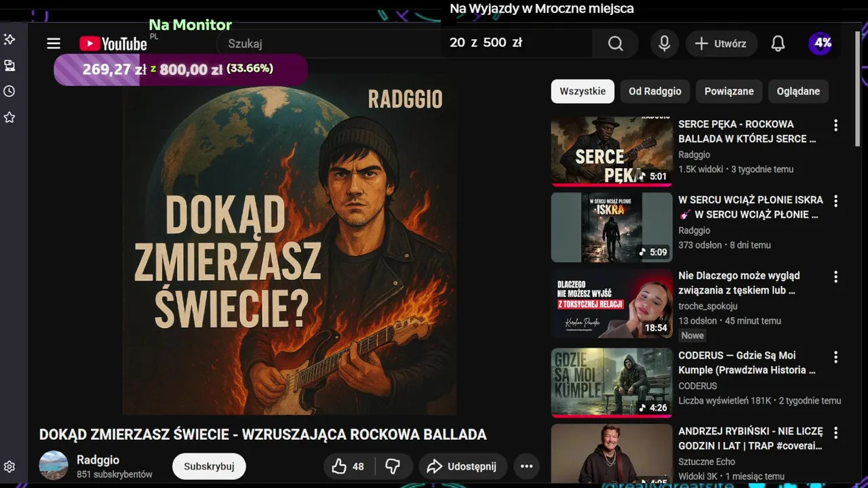Viewport: 868px width, 488px height.
Task: Open options for SERCE PĘKA video
Action: click(x=835, y=125)
